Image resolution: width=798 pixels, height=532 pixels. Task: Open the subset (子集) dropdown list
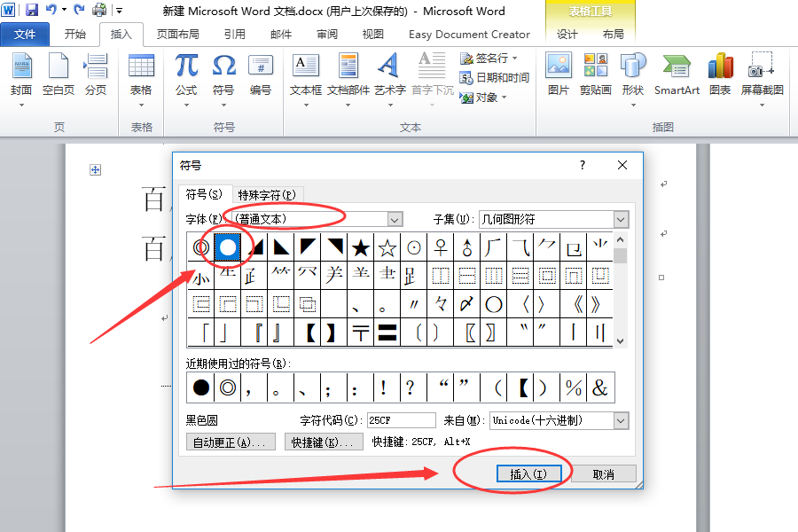[x=621, y=219]
